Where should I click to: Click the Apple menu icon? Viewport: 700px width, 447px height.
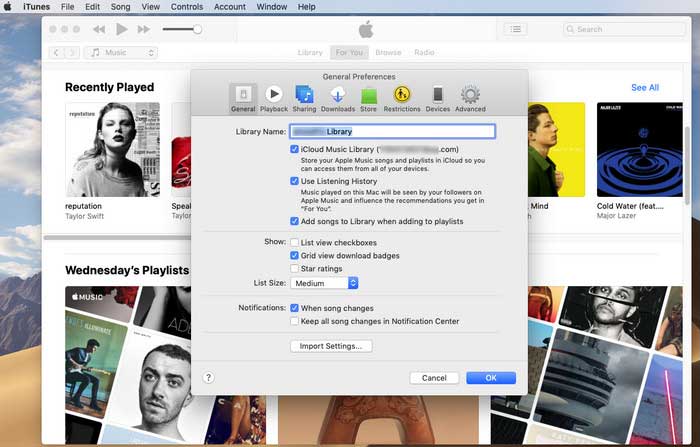(8, 7)
